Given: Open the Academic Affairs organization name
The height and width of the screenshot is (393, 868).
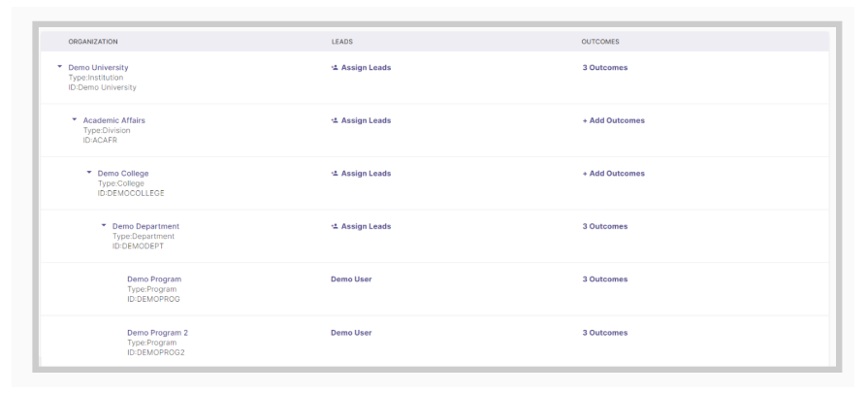Looking at the screenshot, I should tap(114, 120).
